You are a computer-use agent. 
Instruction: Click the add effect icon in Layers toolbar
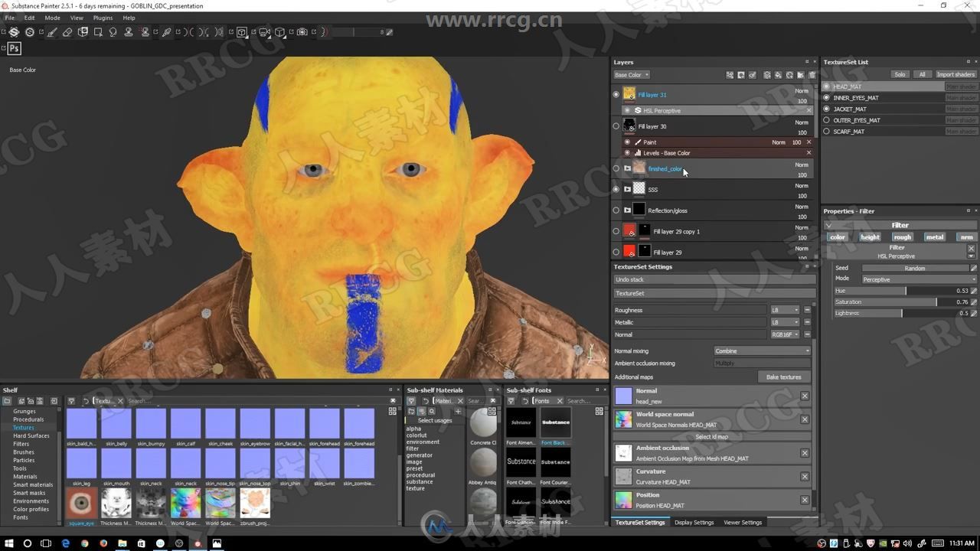click(730, 75)
